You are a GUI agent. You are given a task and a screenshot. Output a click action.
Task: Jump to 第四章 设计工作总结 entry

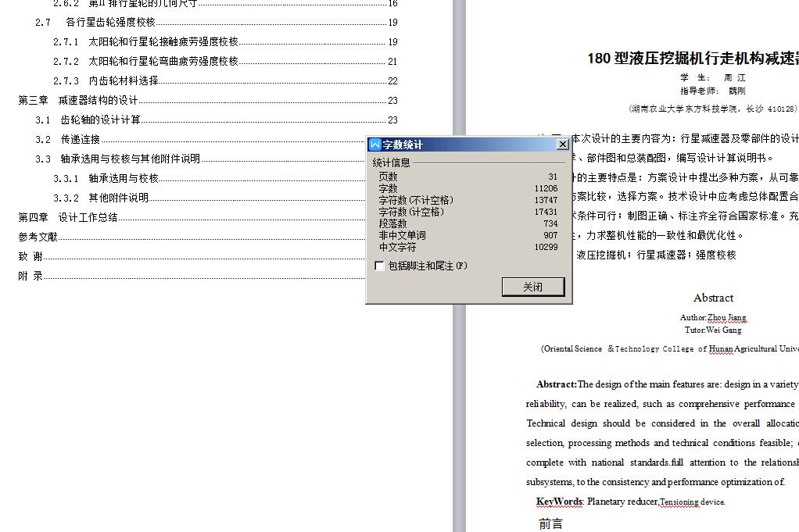(192, 217)
